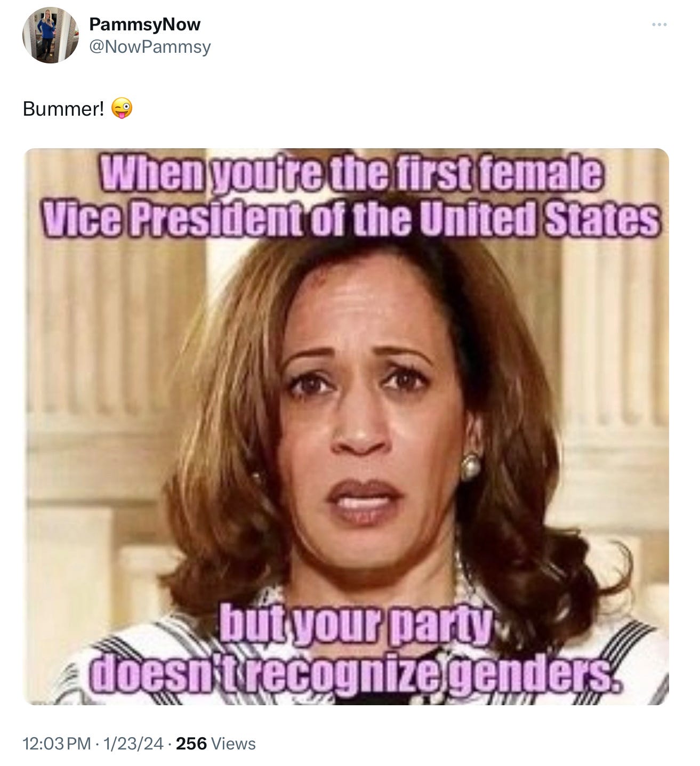700x766 pixels.
Task: Click the 1/23/24 post date
Action: pyautogui.click(x=133, y=744)
